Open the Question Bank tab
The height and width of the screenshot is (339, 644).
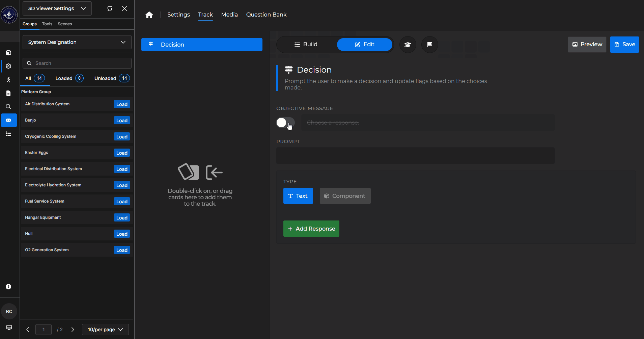pos(266,15)
